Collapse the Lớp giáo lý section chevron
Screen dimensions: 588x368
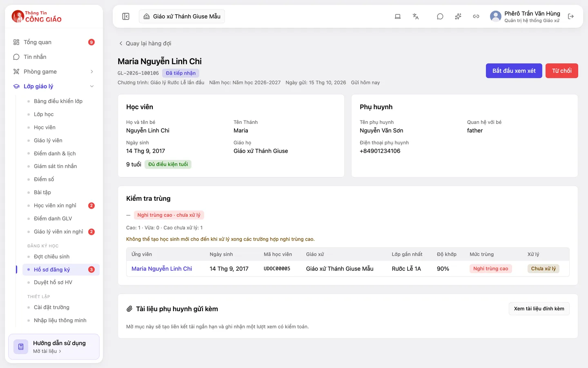(x=92, y=86)
